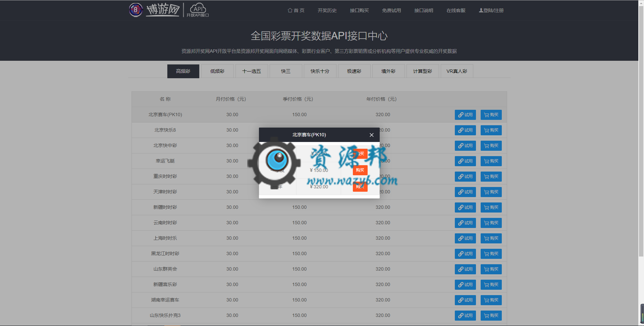The image size is (644, 326).
Task: Click 试用 for 北京快乐8
Action: (x=465, y=130)
